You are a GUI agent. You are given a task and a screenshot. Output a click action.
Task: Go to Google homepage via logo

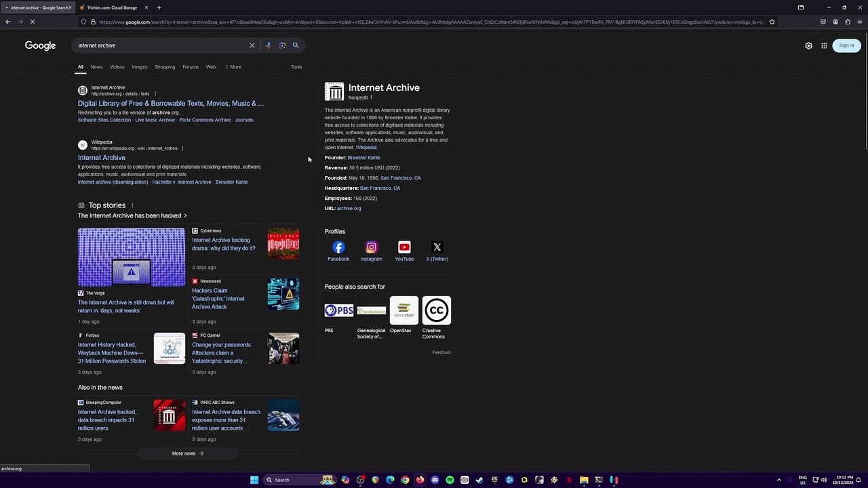40,45
